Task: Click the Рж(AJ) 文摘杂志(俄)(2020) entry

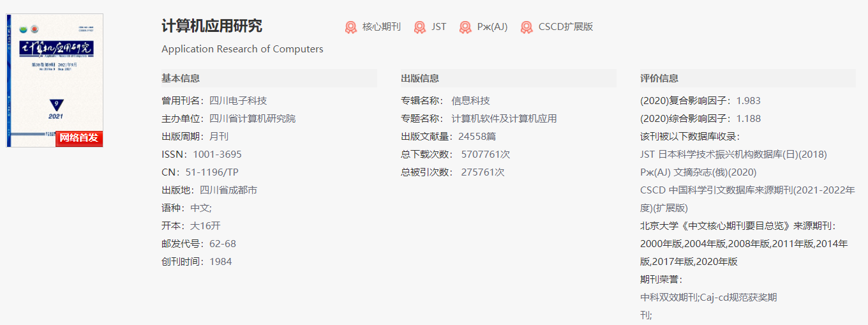Action: 698,172
